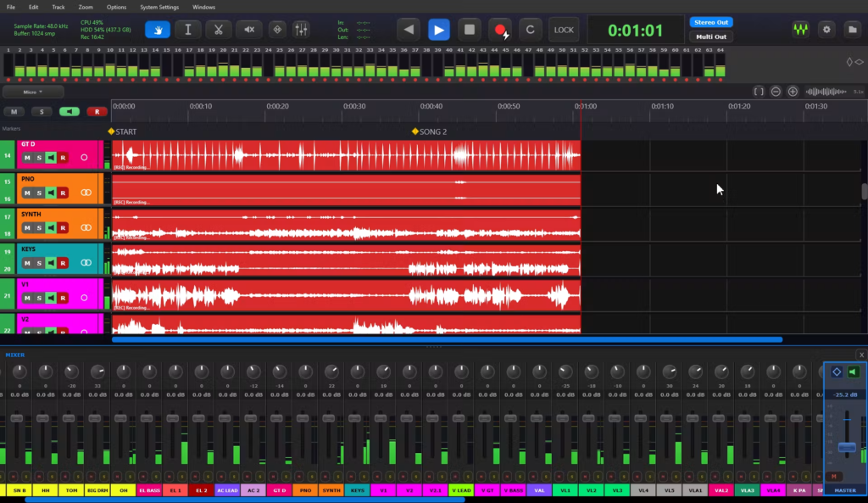Click the stereo link icon on KEYS
The height and width of the screenshot is (503, 868).
(x=86, y=263)
